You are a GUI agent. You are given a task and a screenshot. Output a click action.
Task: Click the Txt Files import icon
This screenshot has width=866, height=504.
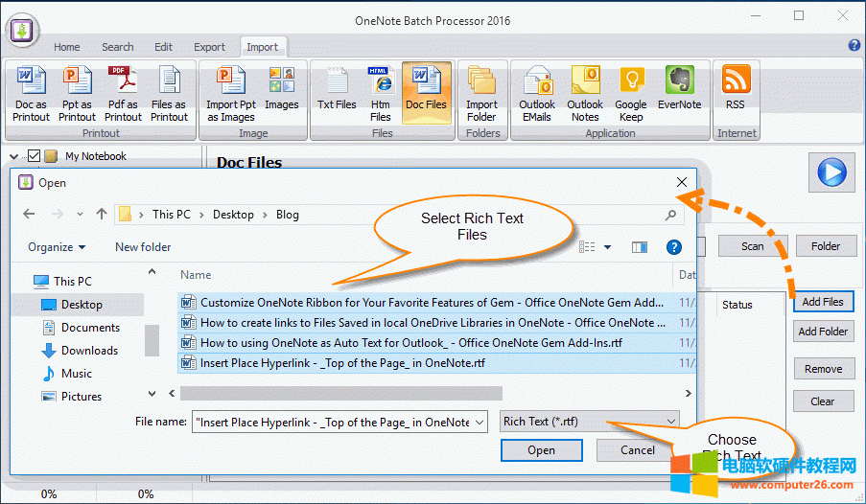(x=337, y=88)
